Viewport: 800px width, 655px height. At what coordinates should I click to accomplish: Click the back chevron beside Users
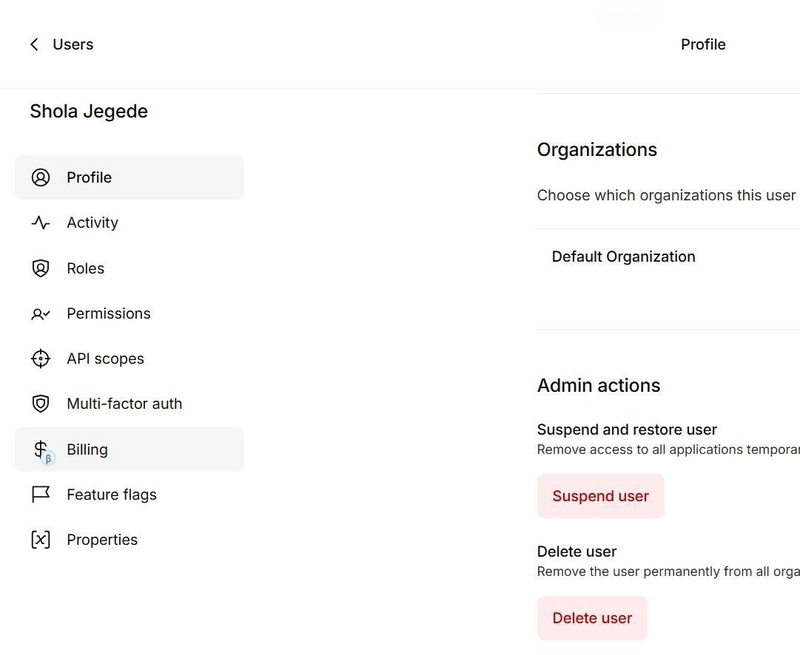pyautogui.click(x=34, y=44)
